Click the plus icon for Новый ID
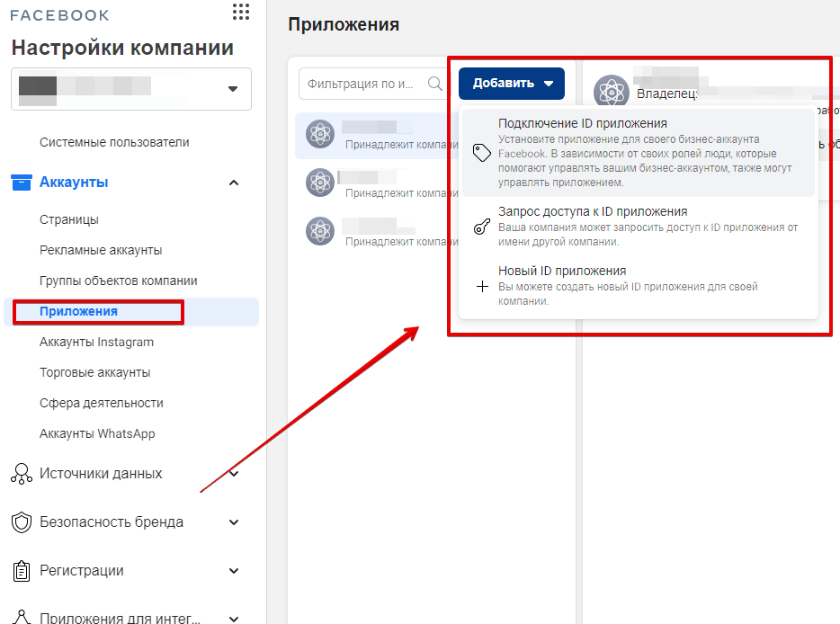This screenshot has width=840, height=624. click(x=482, y=286)
